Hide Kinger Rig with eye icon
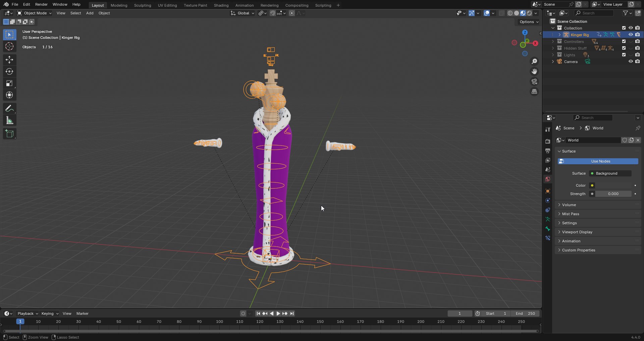Screen dimensions: 644x341 click(x=631, y=35)
